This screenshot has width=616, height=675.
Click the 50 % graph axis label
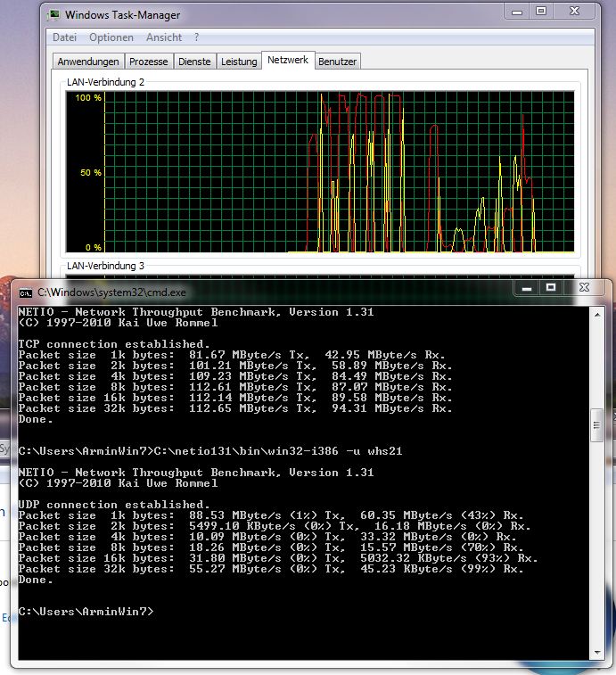pos(91,173)
